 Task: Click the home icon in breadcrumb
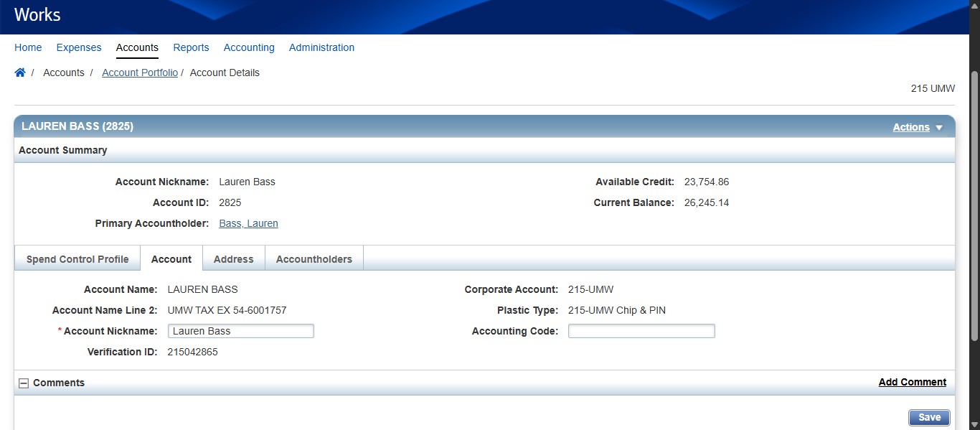tap(20, 73)
